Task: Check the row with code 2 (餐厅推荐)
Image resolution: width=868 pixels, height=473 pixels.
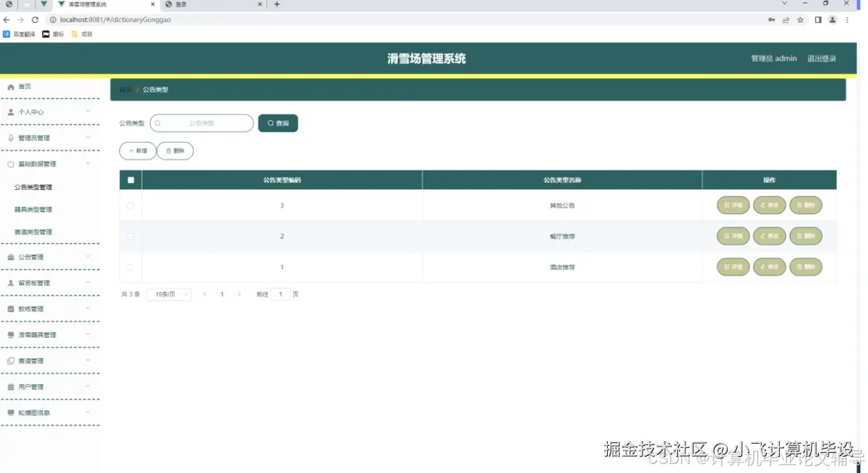Action: [x=130, y=237]
